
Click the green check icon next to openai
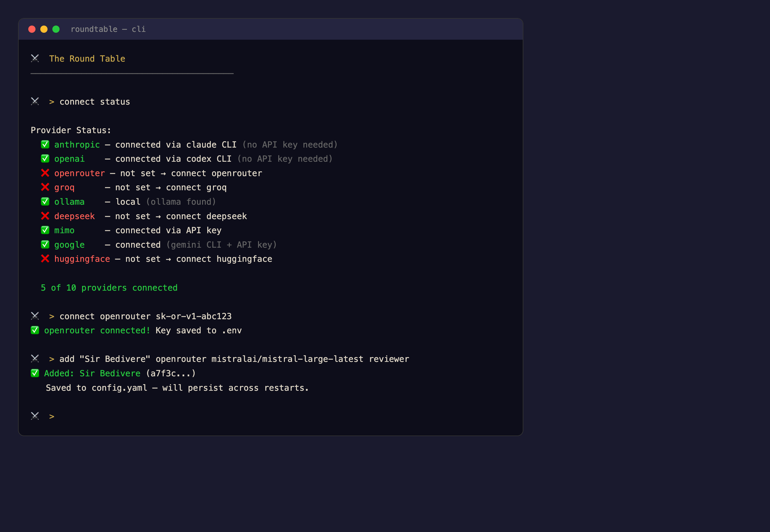tap(45, 159)
